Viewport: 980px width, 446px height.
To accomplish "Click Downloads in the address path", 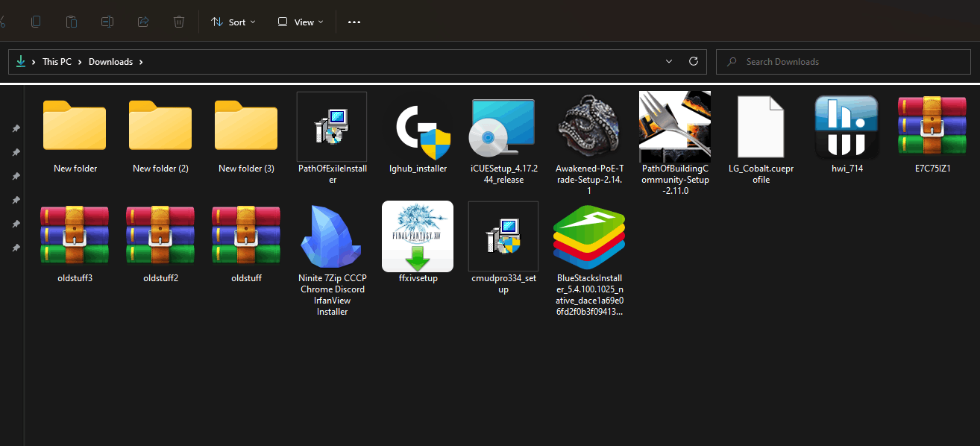I will (x=110, y=62).
